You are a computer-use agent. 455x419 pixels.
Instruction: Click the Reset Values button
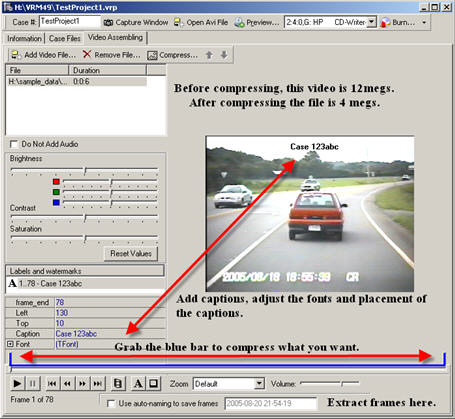coord(131,254)
